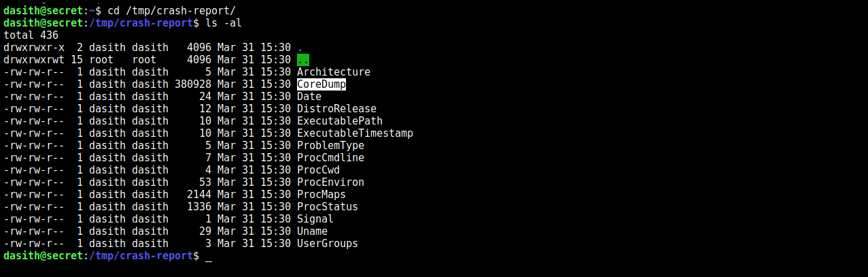
Task: Click the UserGroups file name
Action: point(327,244)
